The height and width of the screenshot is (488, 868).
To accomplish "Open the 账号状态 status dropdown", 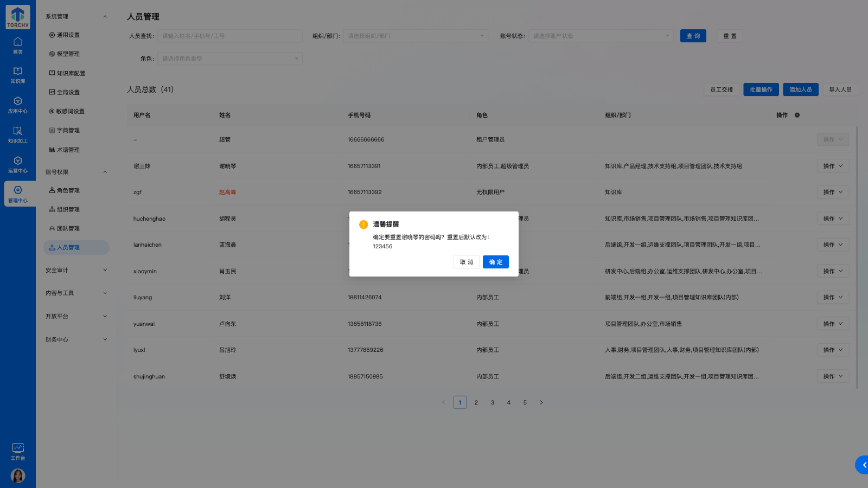I will click(601, 36).
